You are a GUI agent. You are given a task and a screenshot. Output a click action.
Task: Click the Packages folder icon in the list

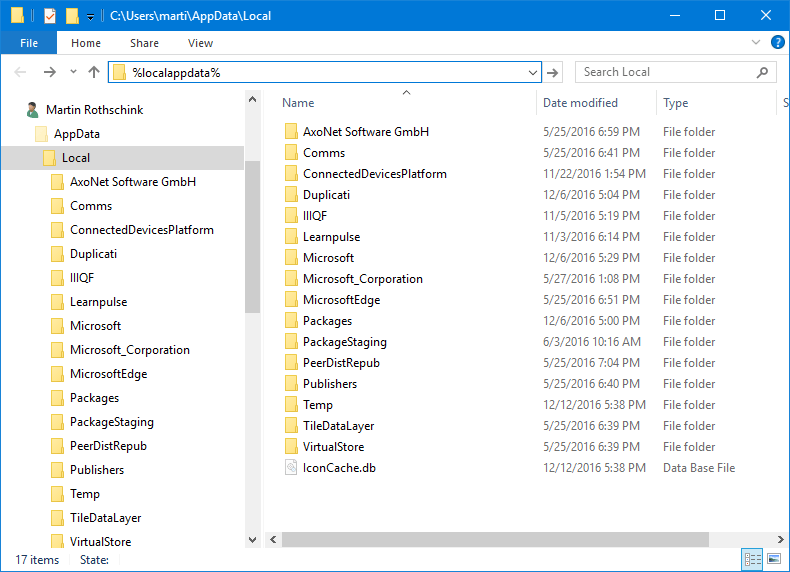[x=291, y=321]
